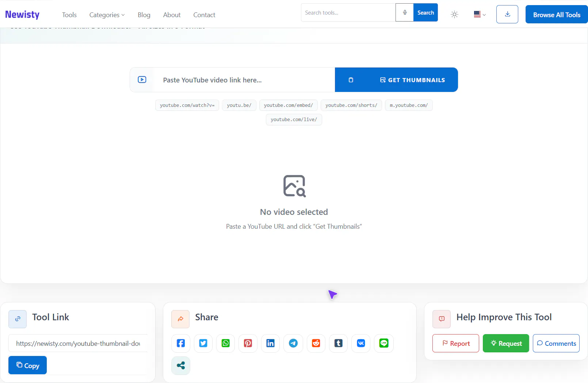Click the 'Share' heading
Image resolution: width=588 pixels, height=383 pixels.
207,317
